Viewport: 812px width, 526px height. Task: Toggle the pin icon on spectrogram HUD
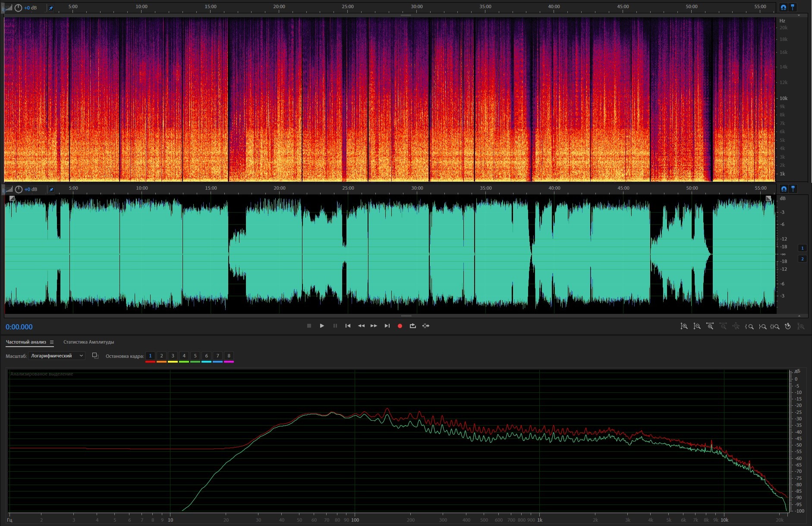50,8
